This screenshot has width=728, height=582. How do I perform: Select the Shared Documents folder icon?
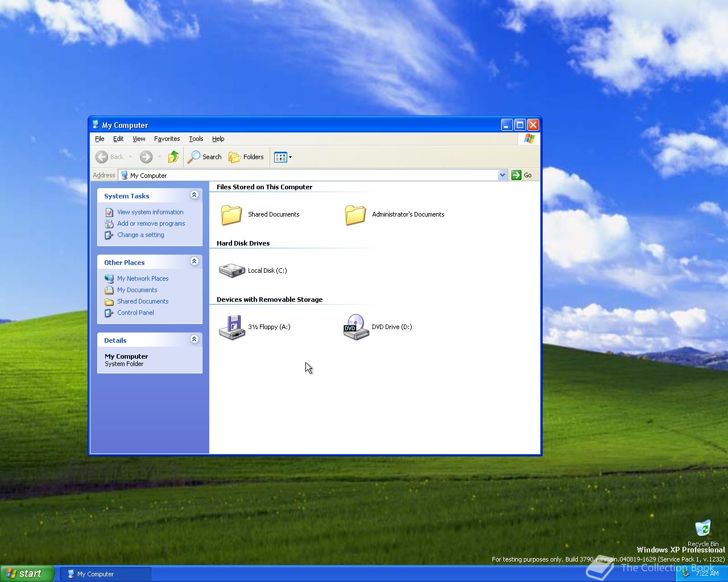click(x=231, y=215)
